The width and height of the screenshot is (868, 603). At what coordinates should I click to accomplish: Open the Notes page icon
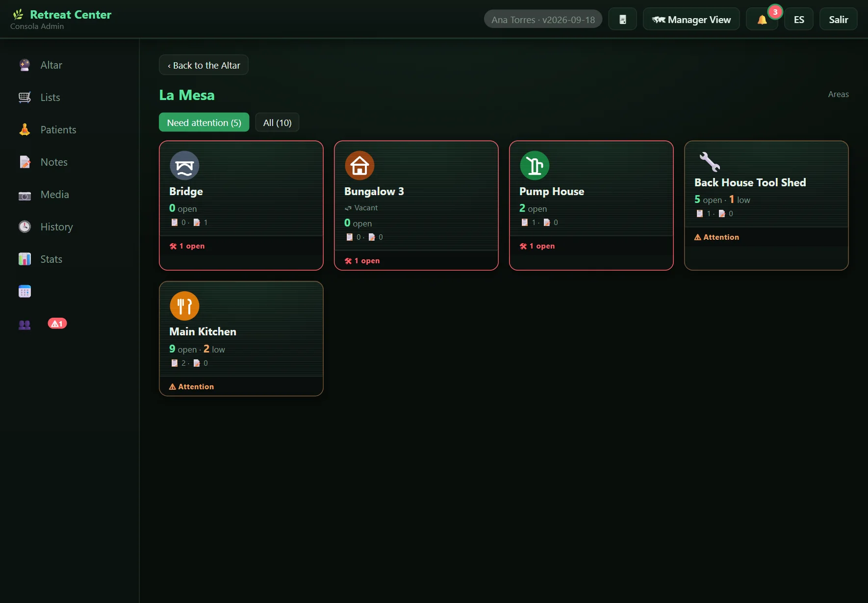tap(25, 162)
